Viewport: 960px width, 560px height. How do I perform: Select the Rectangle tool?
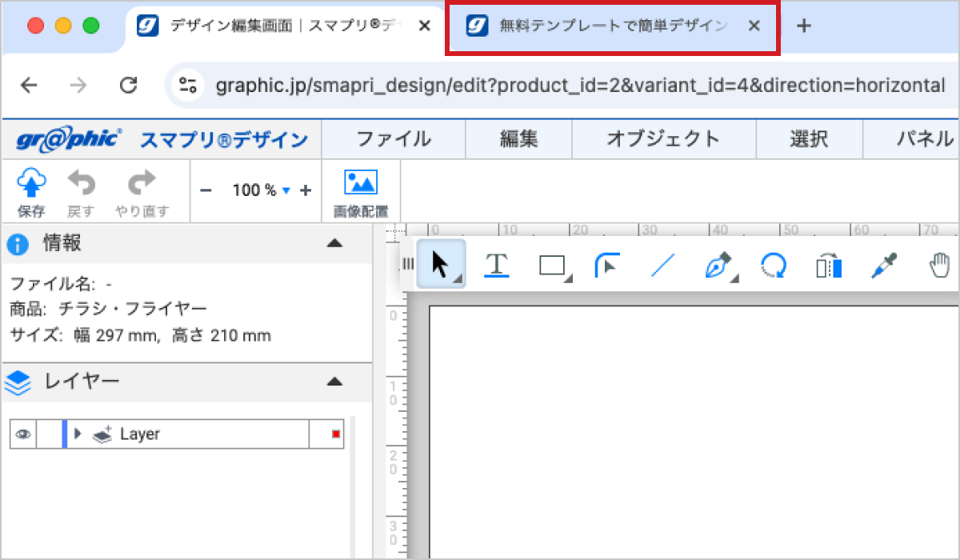coord(553,265)
